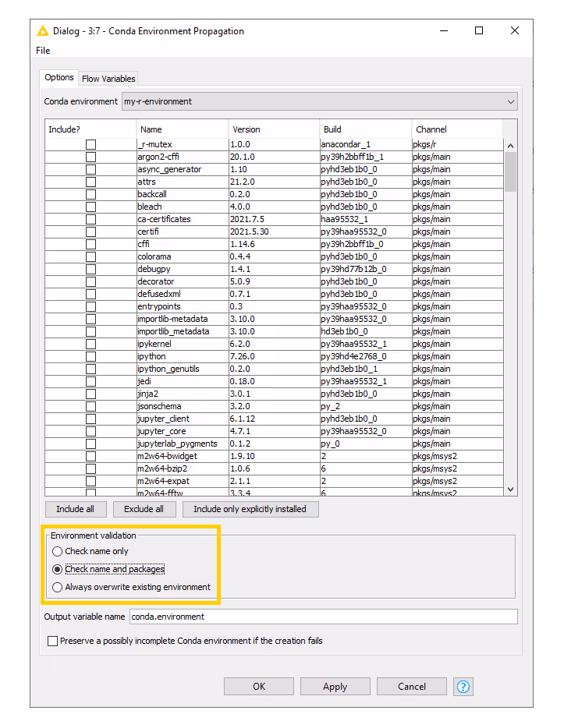Image resolution: width=564 pixels, height=728 pixels.
Task: Click the Output variable name field
Action: [323, 617]
